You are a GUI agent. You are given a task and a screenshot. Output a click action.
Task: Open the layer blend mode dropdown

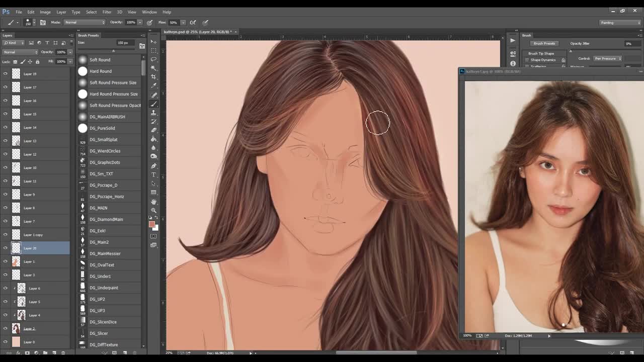tap(20, 52)
